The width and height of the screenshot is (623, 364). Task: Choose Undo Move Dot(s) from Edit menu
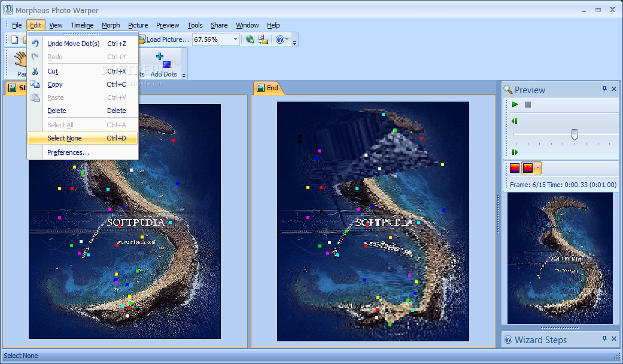click(83, 44)
